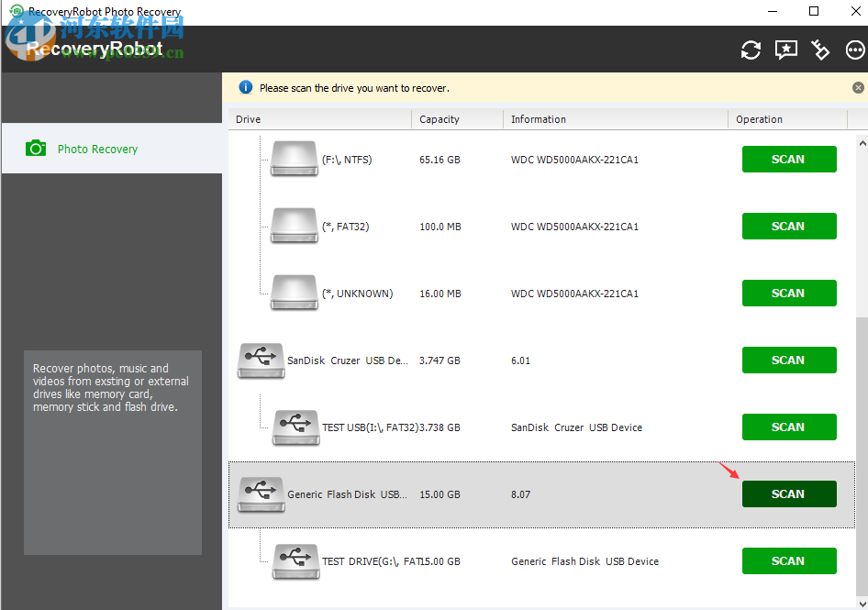Select the Generic Flash Disk USB icon

262,494
